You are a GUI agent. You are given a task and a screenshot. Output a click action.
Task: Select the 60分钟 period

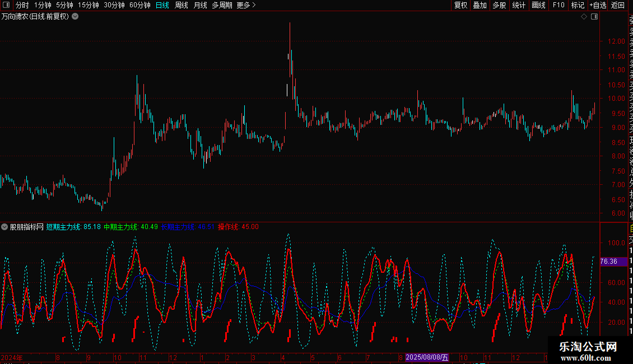tap(140, 5)
